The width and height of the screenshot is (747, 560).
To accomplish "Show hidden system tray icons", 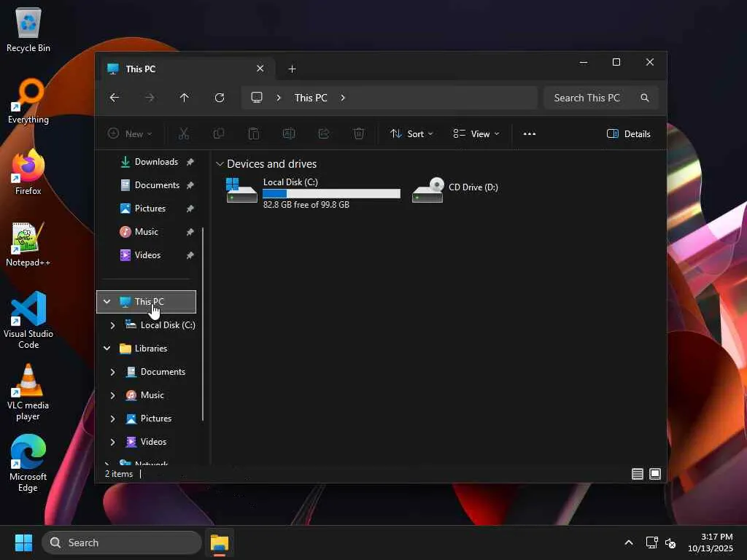I will [x=629, y=542].
